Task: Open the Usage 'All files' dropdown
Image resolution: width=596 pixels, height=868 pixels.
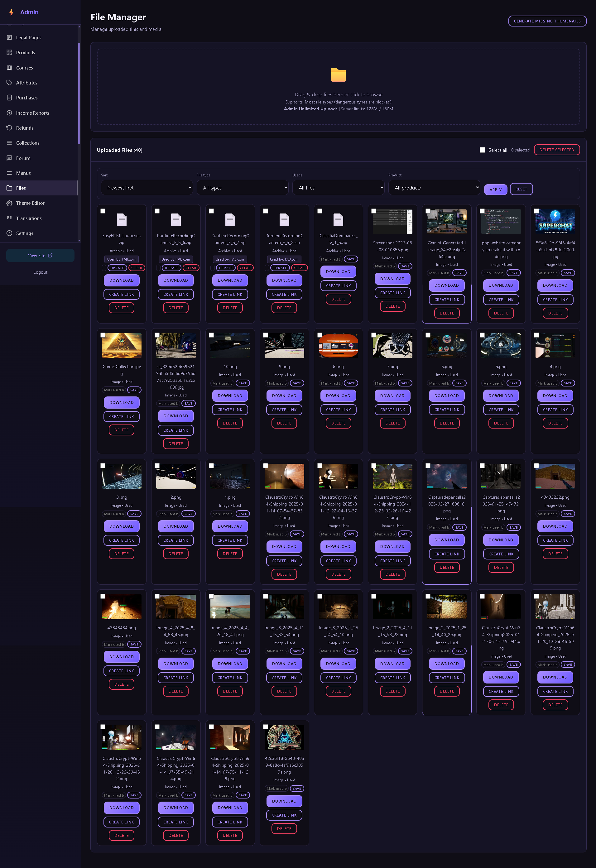Action: click(338, 188)
